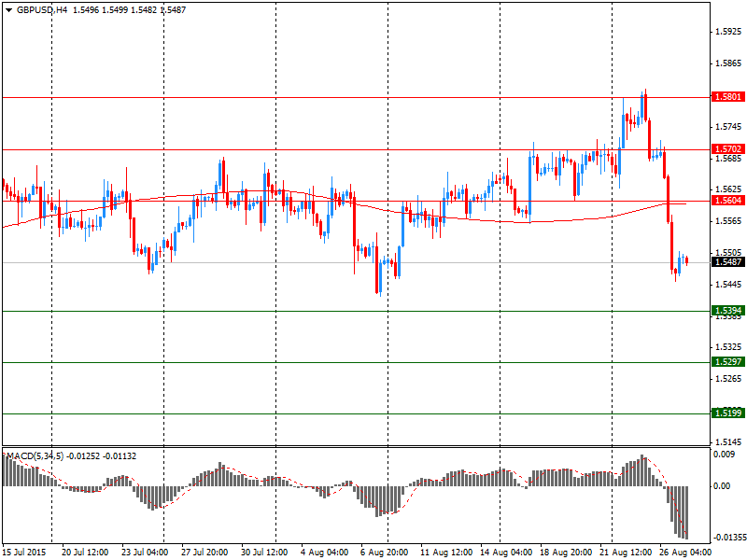Click the MACD zero level 0.00 label

point(723,486)
